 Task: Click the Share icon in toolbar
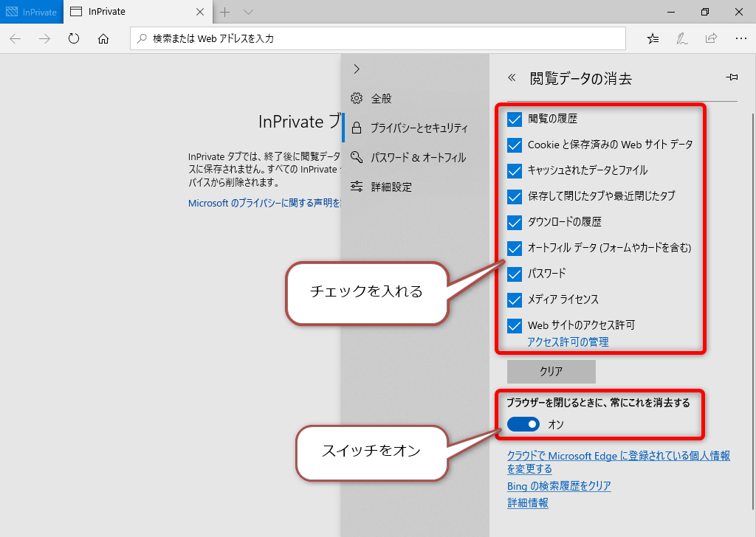coord(711,38)
